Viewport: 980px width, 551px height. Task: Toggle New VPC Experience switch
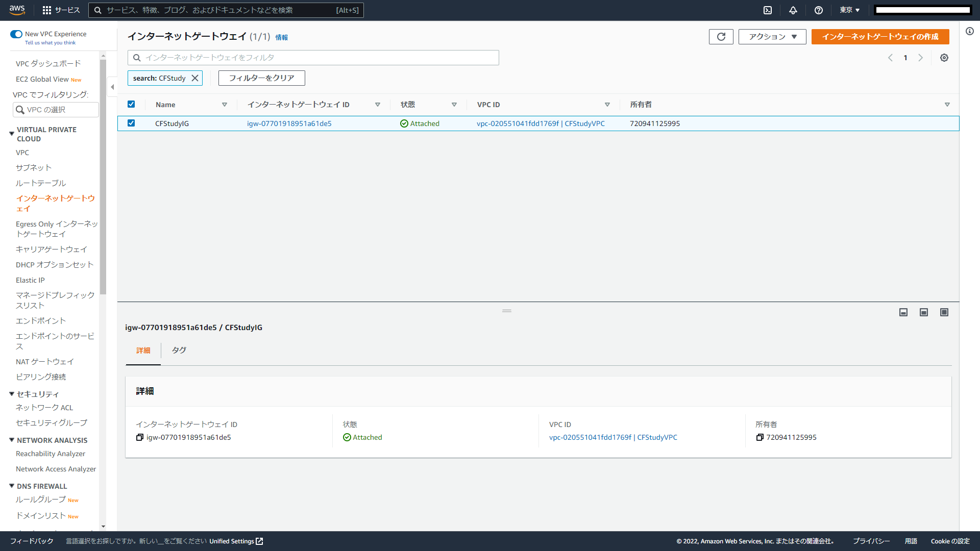16,34
